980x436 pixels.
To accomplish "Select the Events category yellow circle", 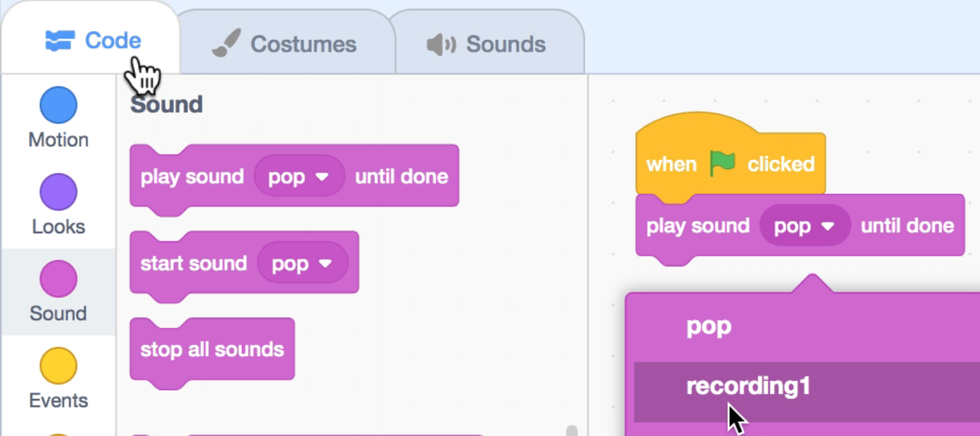I will (x=58, y=366).
